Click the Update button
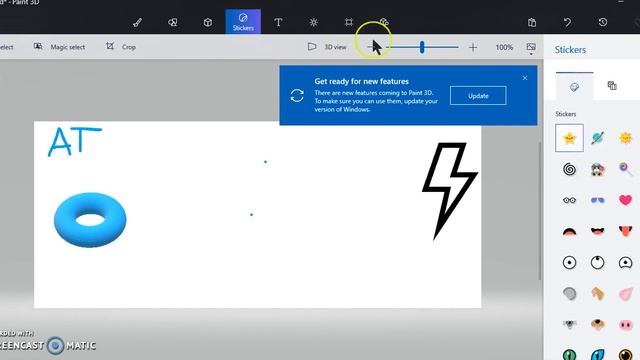Viewport: 640px width, 360px height. [478, 96]
